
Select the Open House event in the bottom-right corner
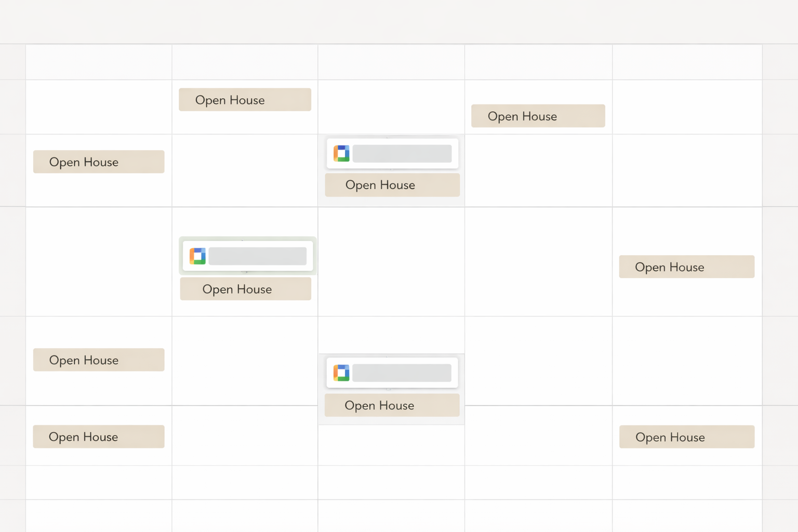point(686,437)
